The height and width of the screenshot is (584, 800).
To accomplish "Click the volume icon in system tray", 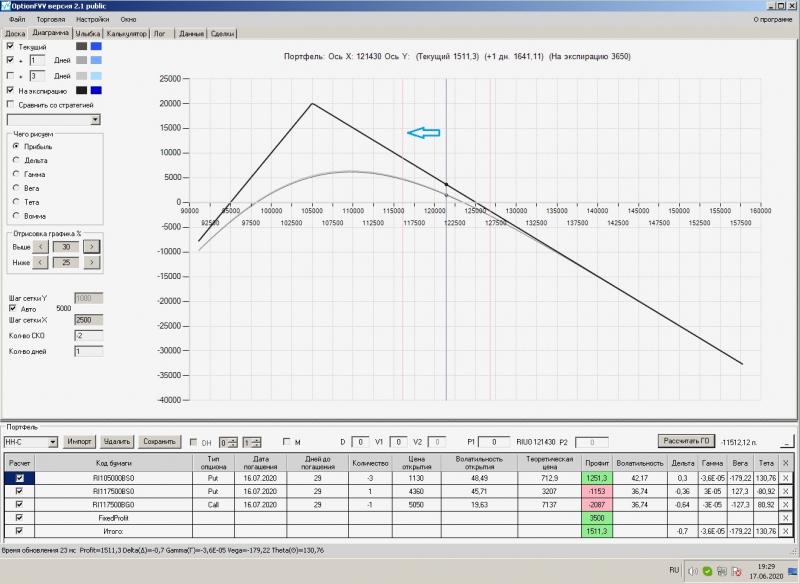I will tap(692, 571).
